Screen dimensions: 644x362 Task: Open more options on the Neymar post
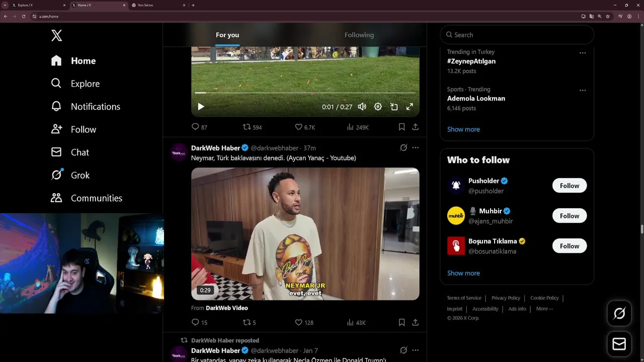415,148
